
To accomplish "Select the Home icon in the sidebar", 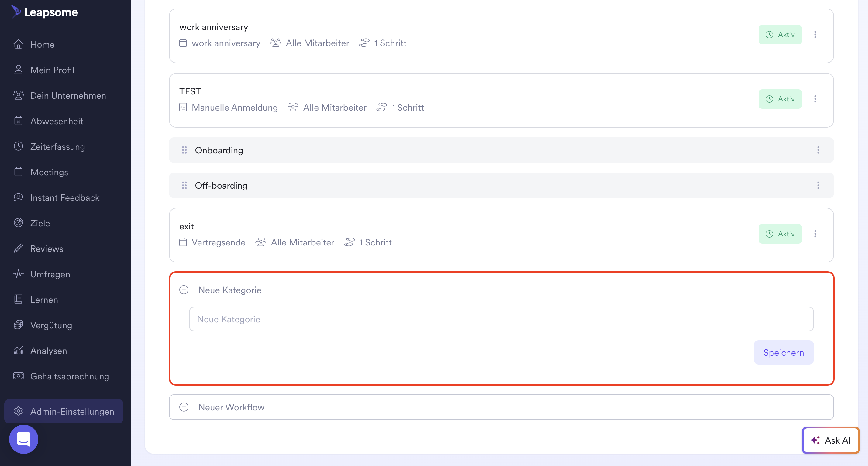I will click(x=19, y=44).
